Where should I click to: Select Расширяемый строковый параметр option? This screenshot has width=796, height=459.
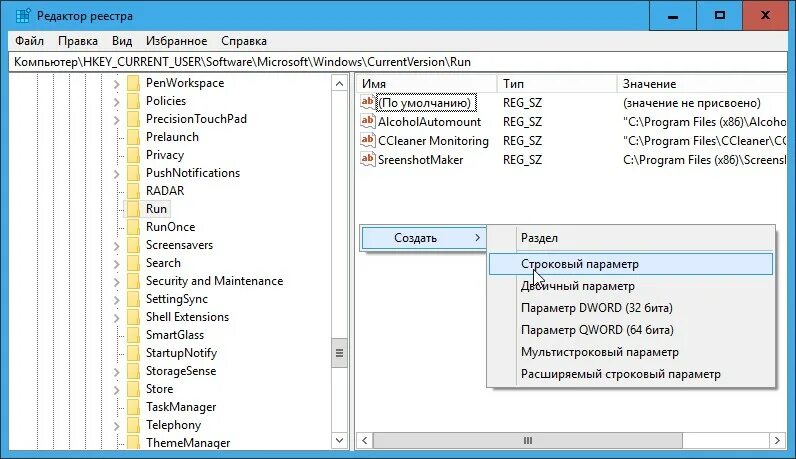point(631,374)
